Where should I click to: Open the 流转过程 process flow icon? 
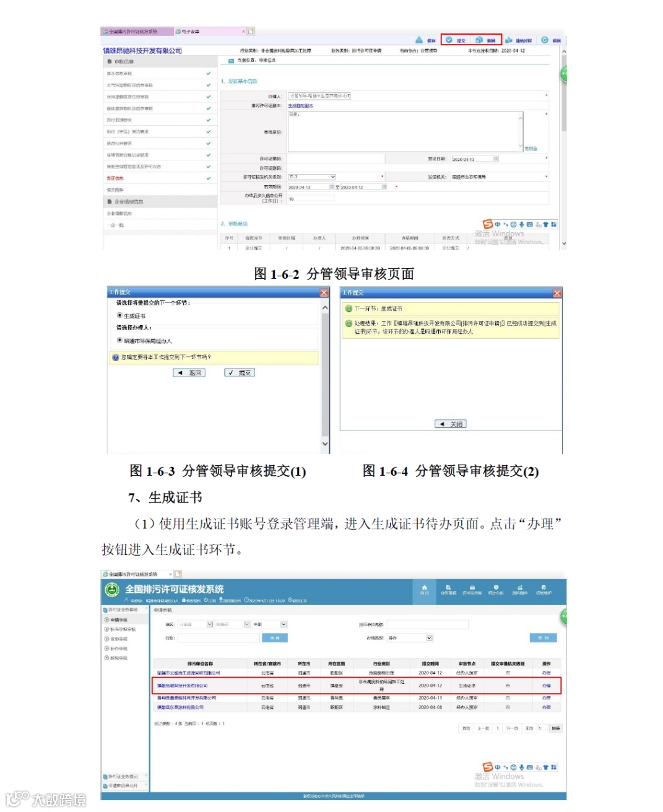tap(509, 40)
